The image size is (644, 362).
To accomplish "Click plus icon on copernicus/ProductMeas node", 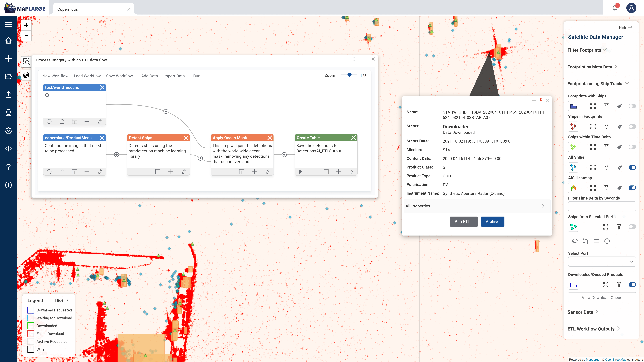I will tap(87, 172).
